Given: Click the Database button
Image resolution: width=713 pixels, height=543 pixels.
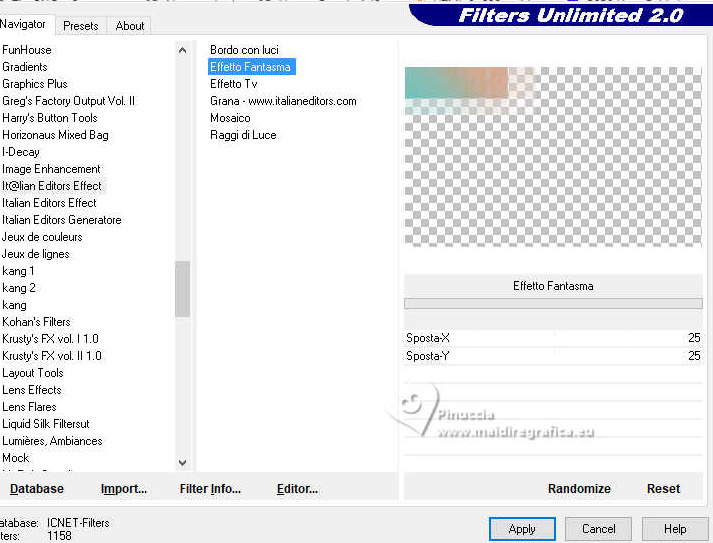Looking at the screenshot, I should pos(37,489).
